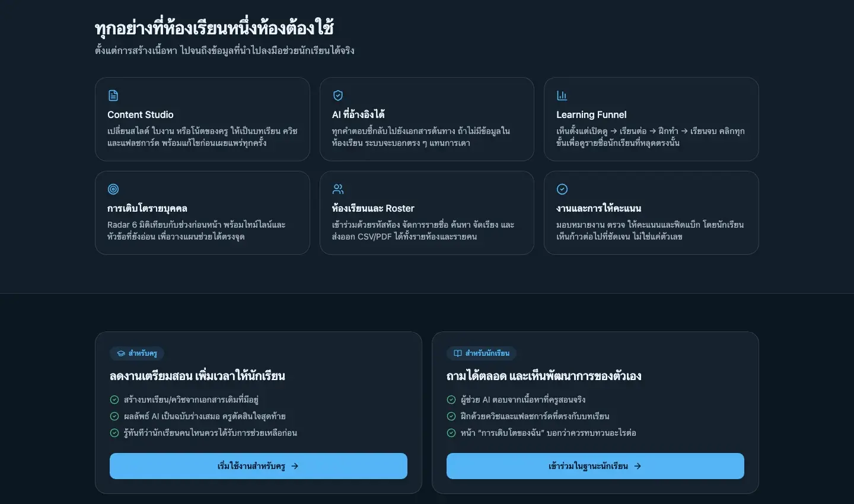Click the Learning Funnel bar chart icon
The height and width of the screenshot is (504, 854).
[x=562, y=95]
